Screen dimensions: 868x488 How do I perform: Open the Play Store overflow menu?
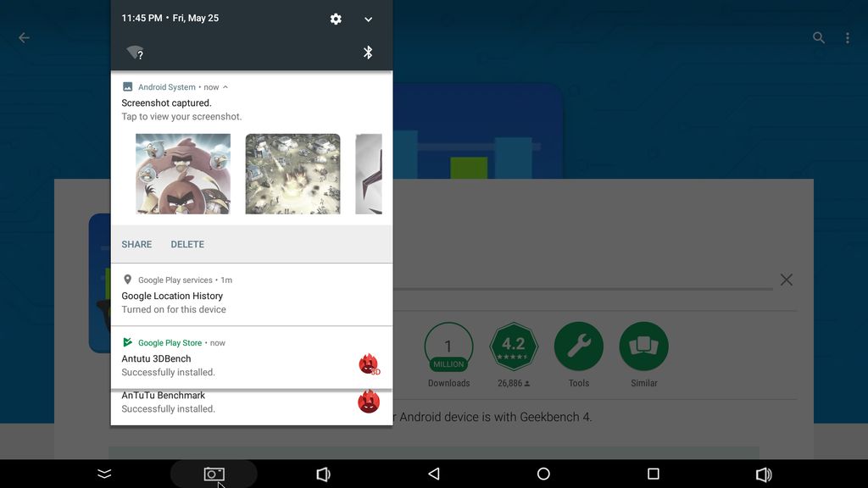848,37
